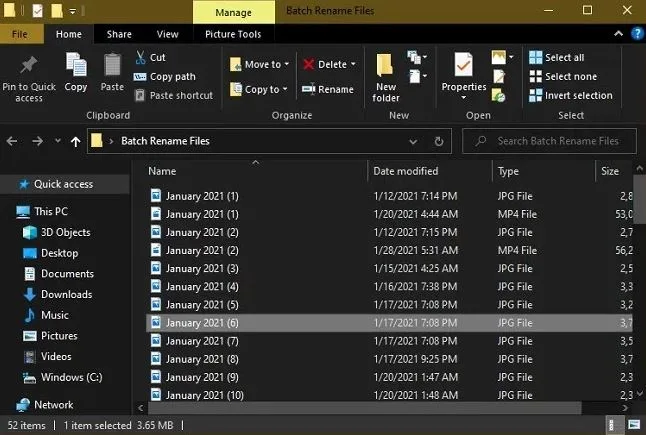Select January 2021 (2) MP4 file
Viewport: 646px width, 435px height.
tap(389, 250)
